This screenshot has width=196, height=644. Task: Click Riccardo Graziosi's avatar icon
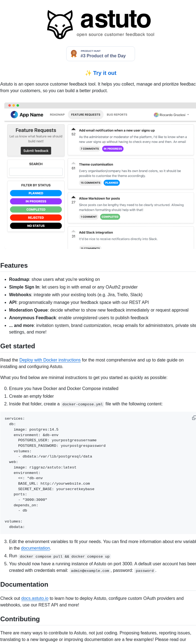(x=156, y=115)
